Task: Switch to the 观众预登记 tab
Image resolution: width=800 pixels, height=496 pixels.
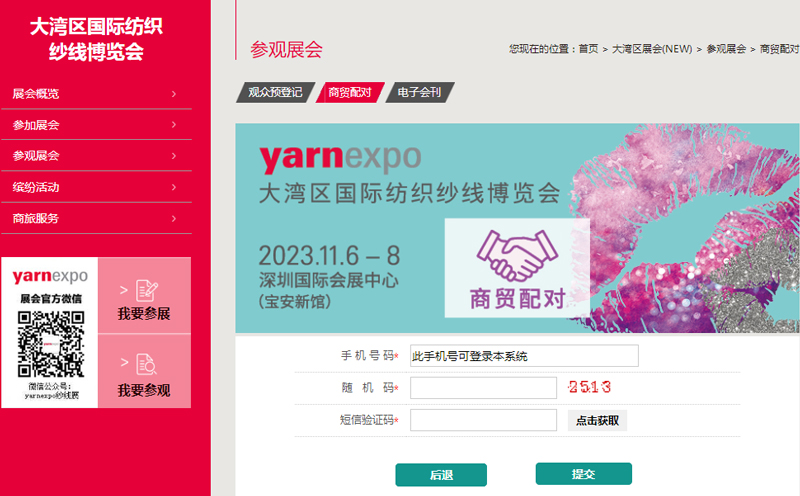Action: [x=276, y=92]
